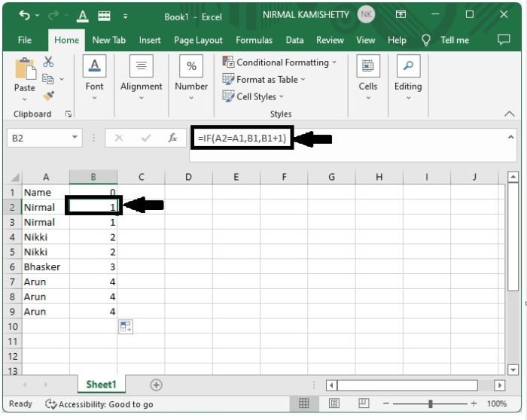This screenshot has height=420, width=527.
Task: Click the zoom in plus button
Action: click(474, 403)
